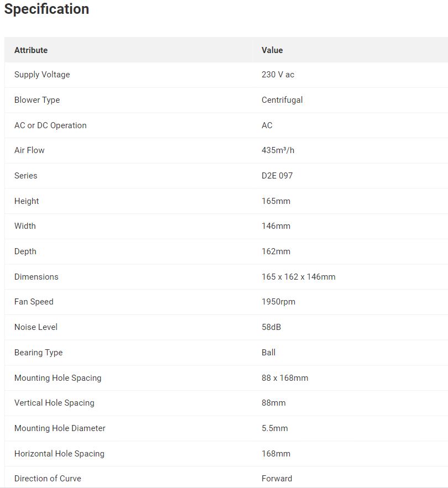Viewport: 448px width, 488px height.
Task: Click the Noise Level attribute label
Action: [36, 327]
